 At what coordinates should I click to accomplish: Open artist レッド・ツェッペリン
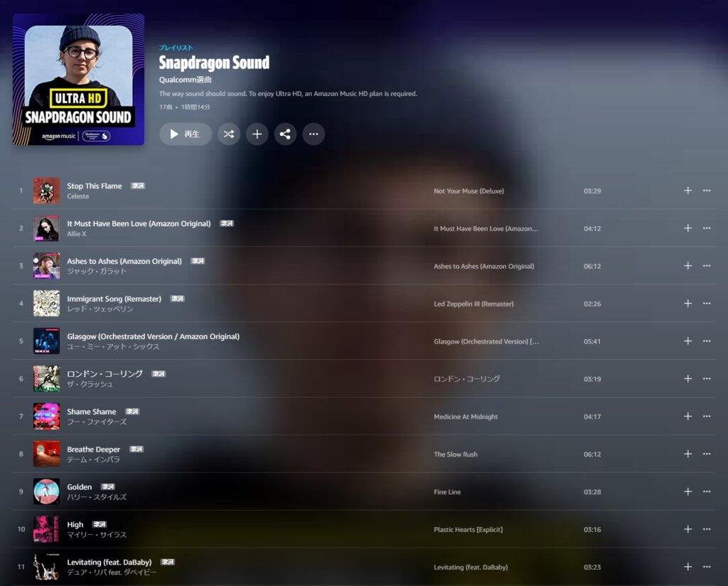pyautogui.click(x=100, y=309)
